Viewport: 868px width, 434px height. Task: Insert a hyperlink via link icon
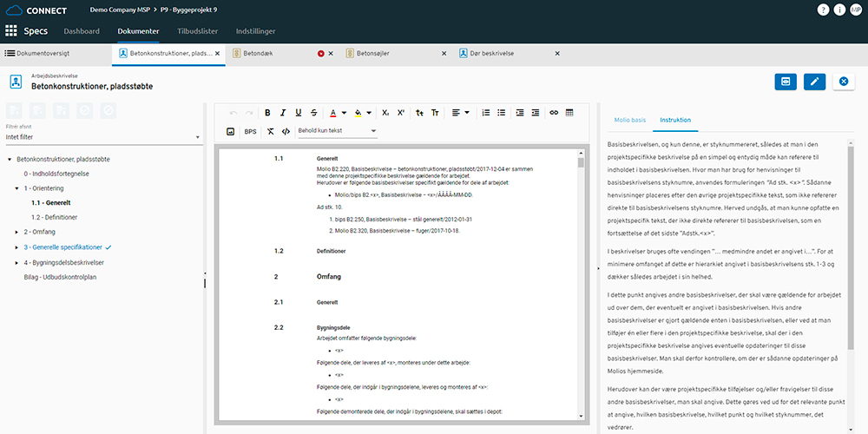554,113
